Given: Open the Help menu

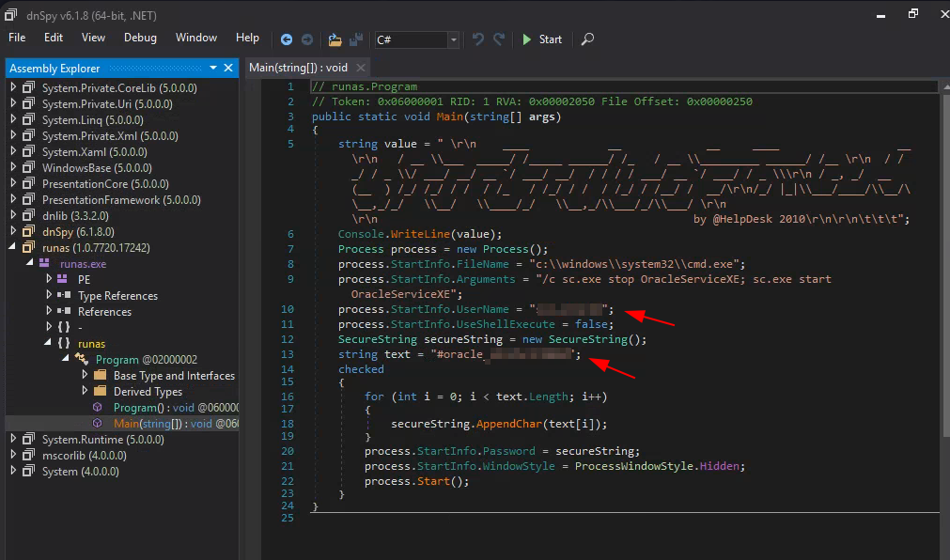Looking at the screenshot, I should (x=247, y=38).
